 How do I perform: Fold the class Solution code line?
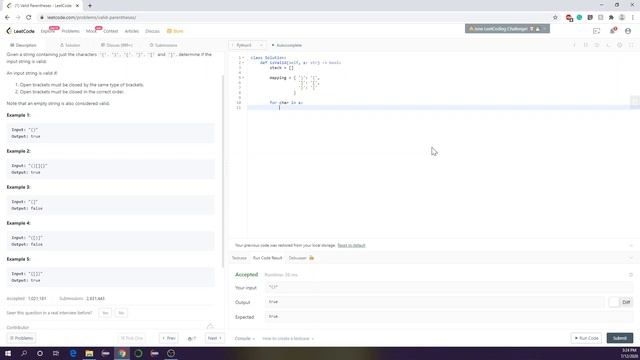pyautogui.click(x=243, y=58)
